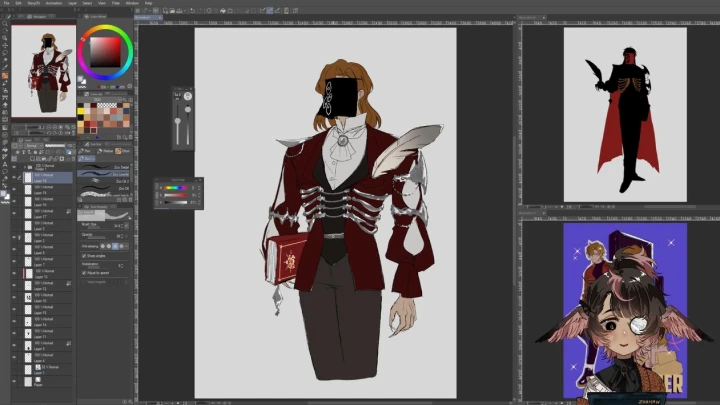The width and height of the screenshot is (720, 405).
Task: Toggle the Adjust by speed checkbox
Action: 83,272
